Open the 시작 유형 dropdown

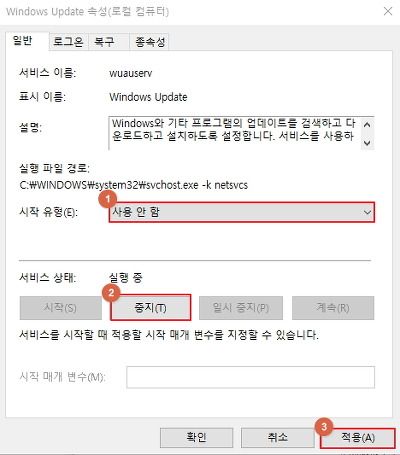click(x=242, y=212)
